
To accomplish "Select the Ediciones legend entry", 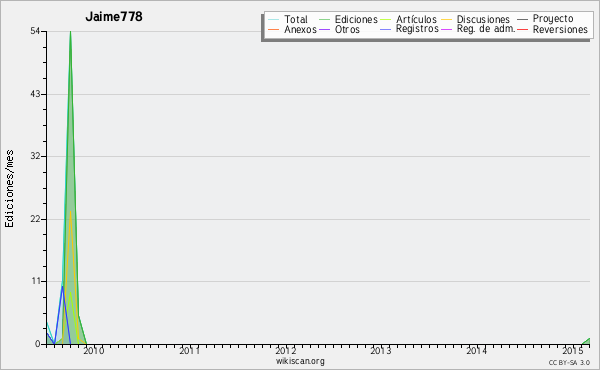I will click(356, 19).
